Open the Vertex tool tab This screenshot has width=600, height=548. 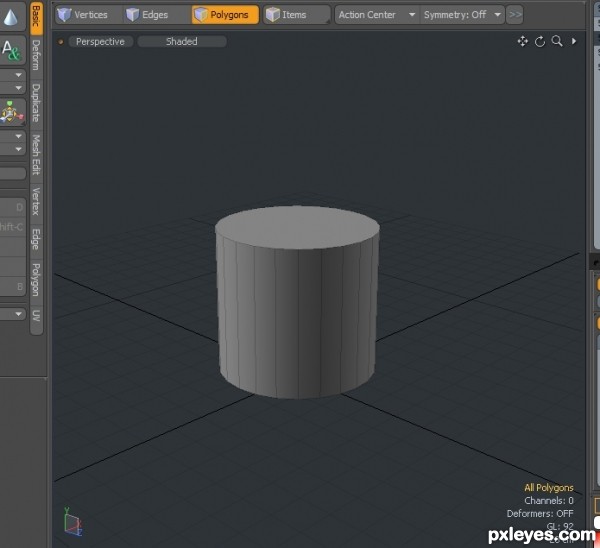click(x=36, y=201)
